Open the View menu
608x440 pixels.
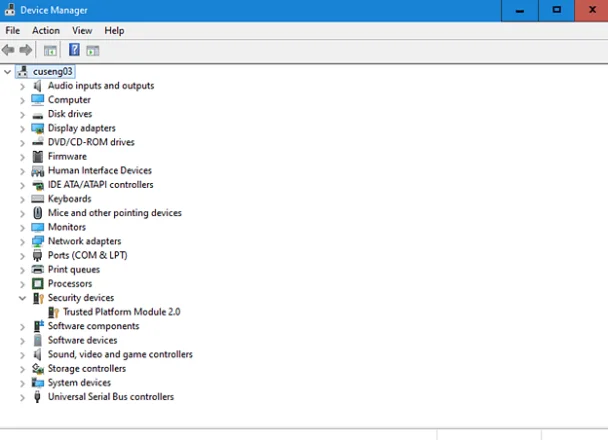82,31
